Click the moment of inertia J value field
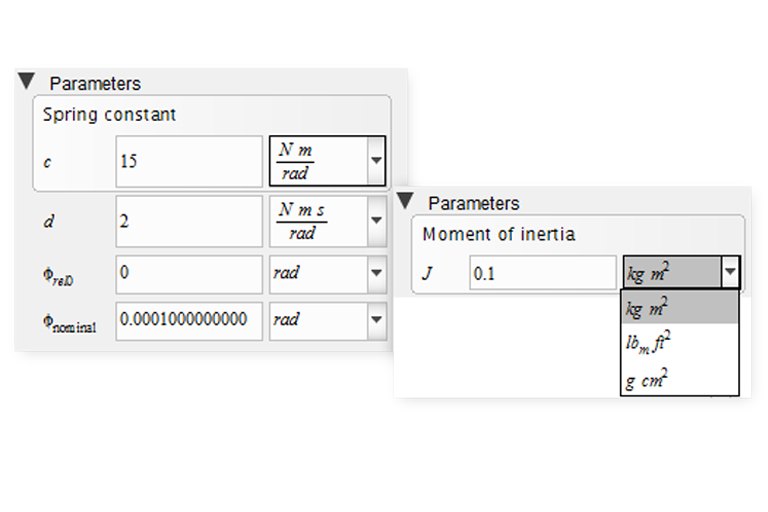The image size is (768, 512). click(x=543, y=273)
